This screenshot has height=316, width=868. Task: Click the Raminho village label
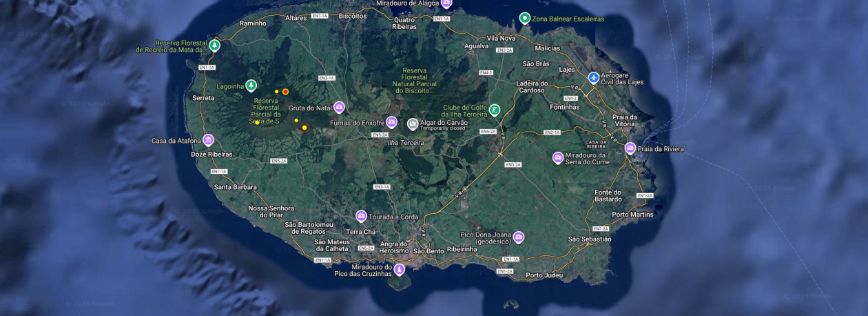pyautogui.click(x=253, y=23)
